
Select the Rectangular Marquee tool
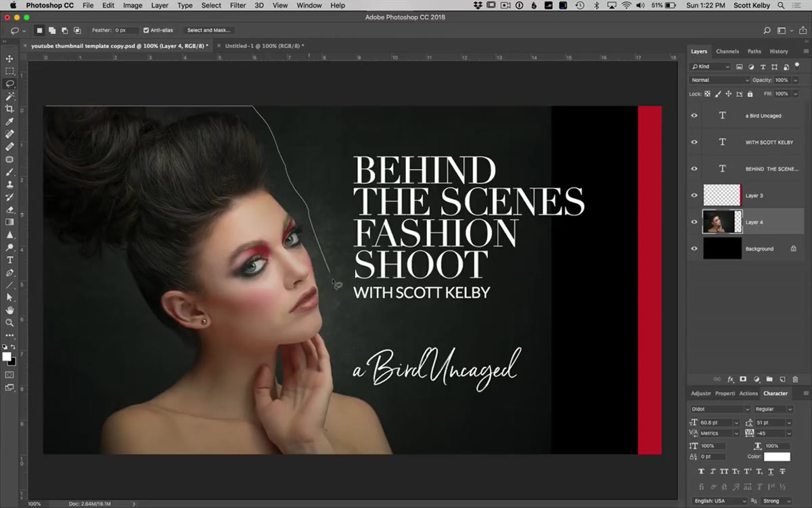click(9, 71)
